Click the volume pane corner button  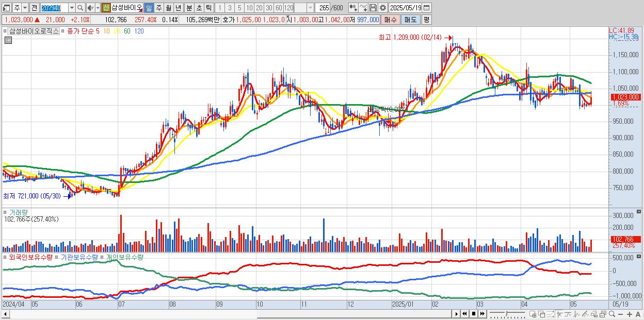[640, 212]
